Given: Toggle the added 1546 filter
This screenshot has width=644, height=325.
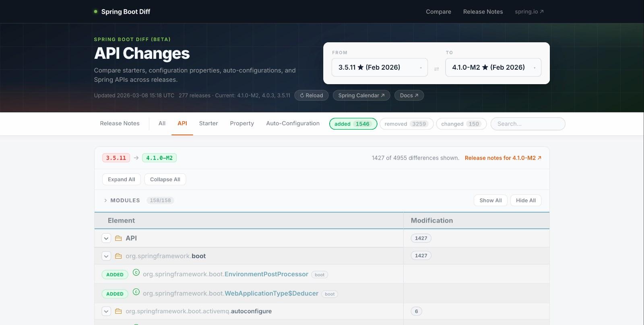Looking at the screenshot, I should pos(353,124).
